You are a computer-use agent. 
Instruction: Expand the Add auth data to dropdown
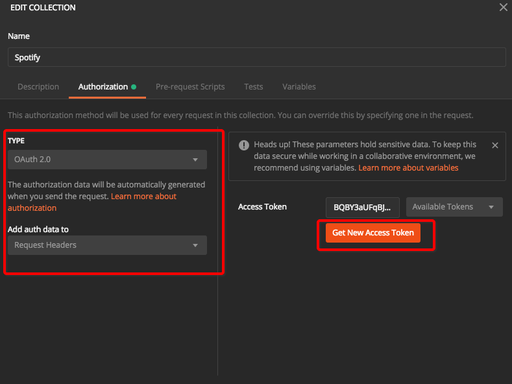coord(107,245)
